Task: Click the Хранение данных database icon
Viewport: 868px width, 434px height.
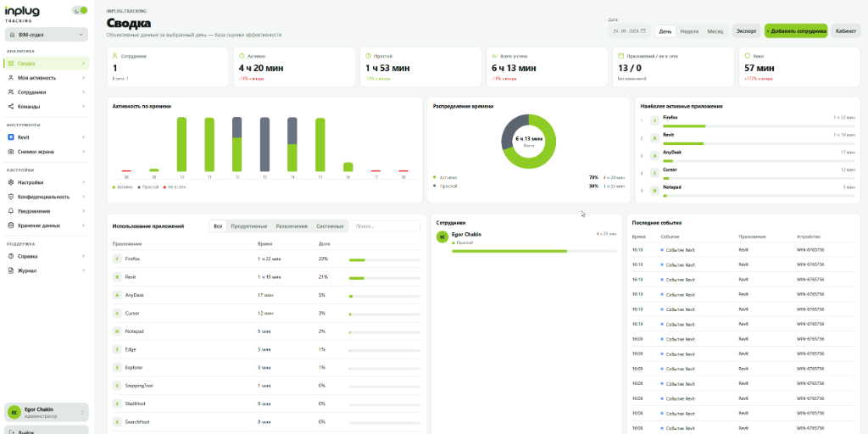Action: click(11, 225)
